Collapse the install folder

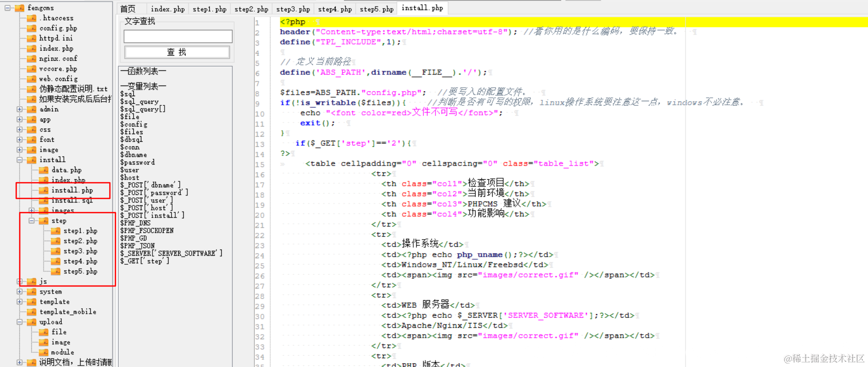20,160
